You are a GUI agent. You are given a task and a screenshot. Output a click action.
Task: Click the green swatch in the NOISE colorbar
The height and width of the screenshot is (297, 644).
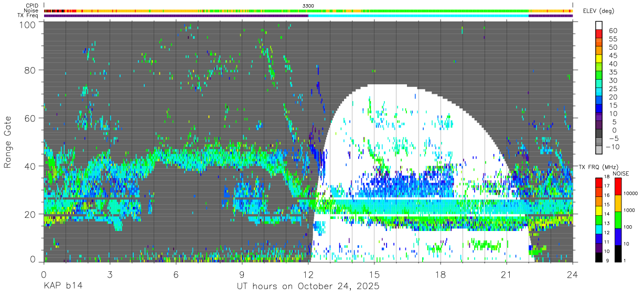[618, 219]
